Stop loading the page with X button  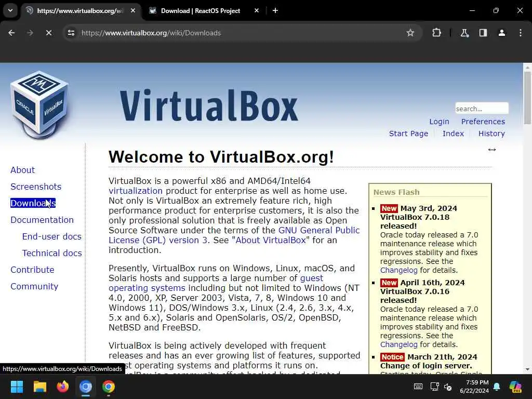click(48, 33)
